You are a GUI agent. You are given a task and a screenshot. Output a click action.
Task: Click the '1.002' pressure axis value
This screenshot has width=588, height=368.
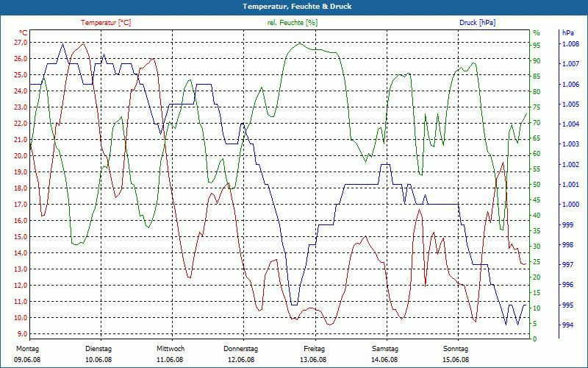(571, 164)
